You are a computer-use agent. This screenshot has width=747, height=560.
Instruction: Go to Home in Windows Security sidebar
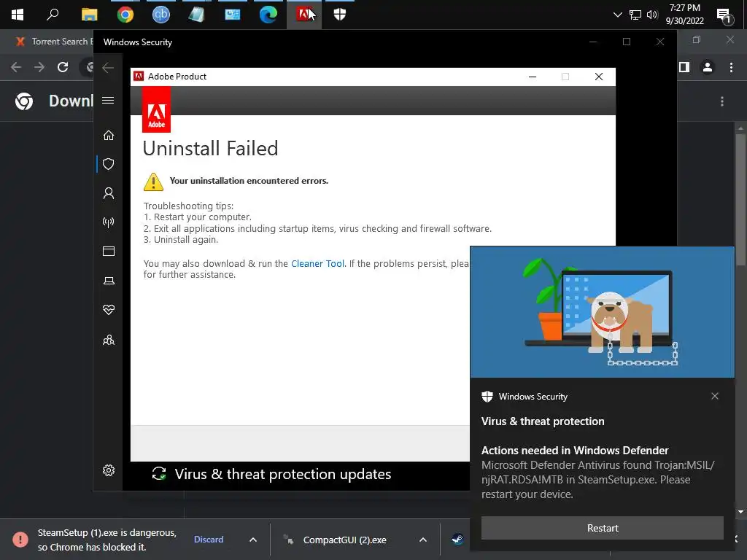pos(109,135)
